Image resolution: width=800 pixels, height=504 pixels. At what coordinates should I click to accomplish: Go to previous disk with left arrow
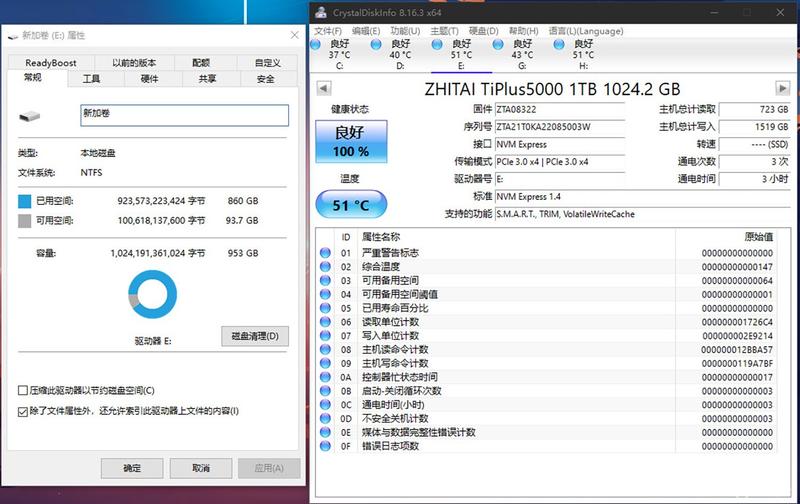[323, 88]
